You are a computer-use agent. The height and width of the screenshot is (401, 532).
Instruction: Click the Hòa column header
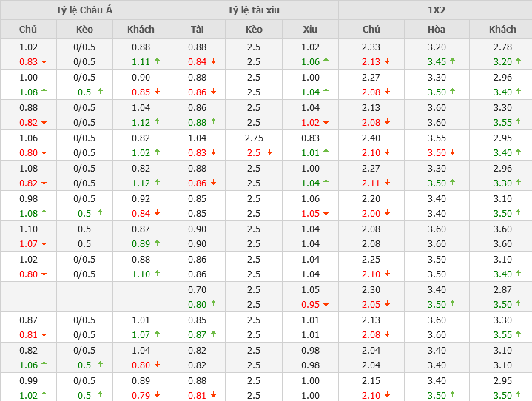point(437,29)
